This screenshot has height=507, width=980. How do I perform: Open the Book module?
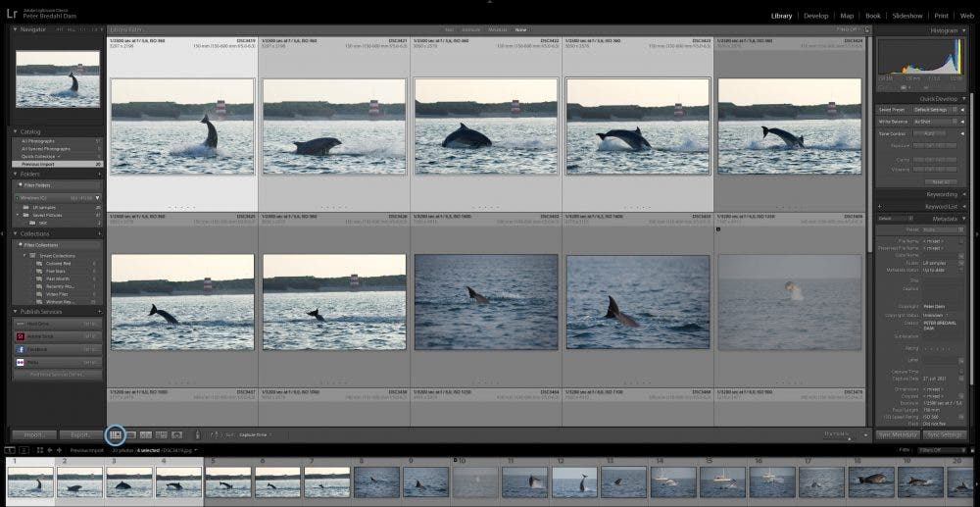[x=873, y=16]
